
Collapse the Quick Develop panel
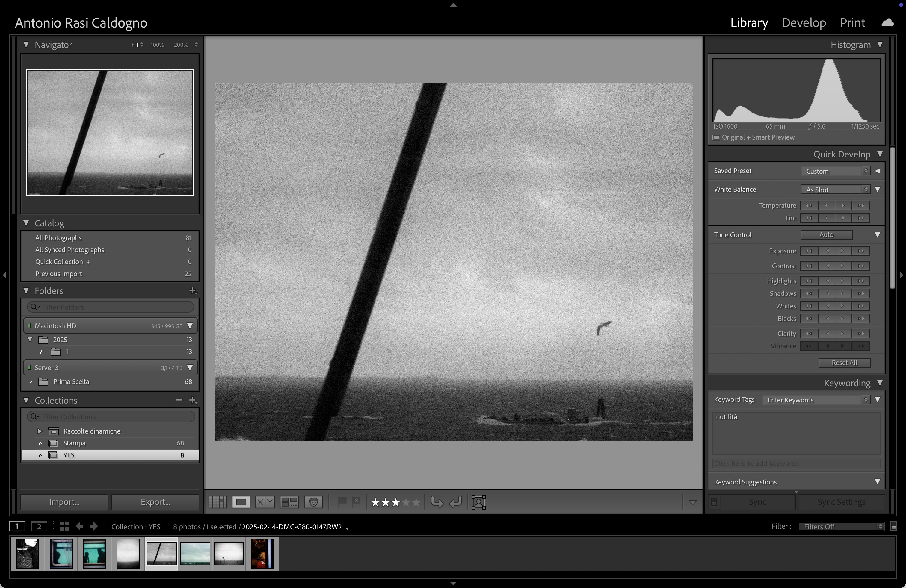click(x=880, y=154)
